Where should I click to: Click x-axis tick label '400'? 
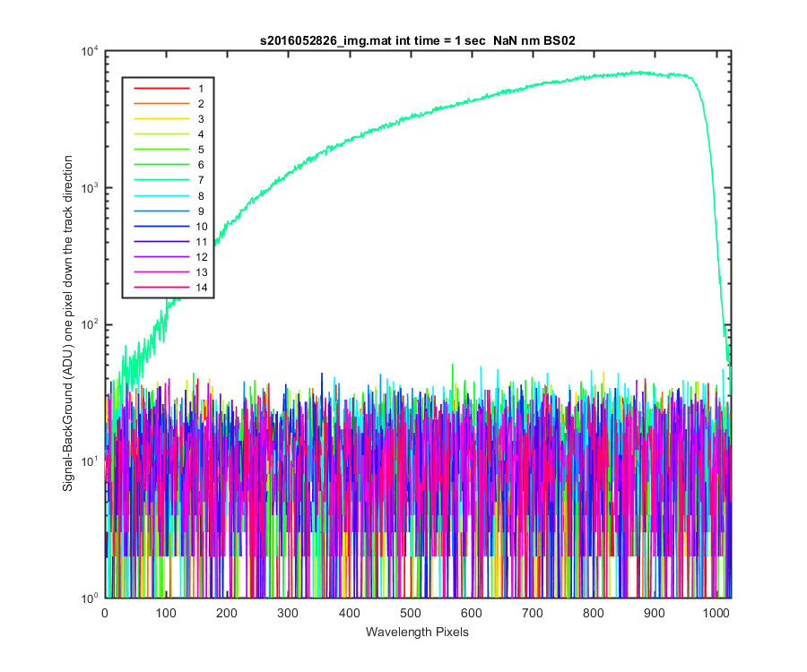349,613
